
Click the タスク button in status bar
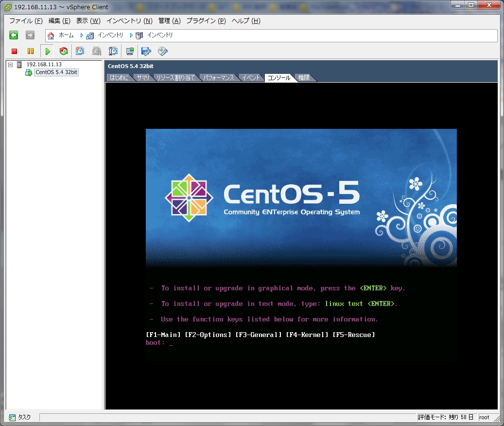click(19, 417)
